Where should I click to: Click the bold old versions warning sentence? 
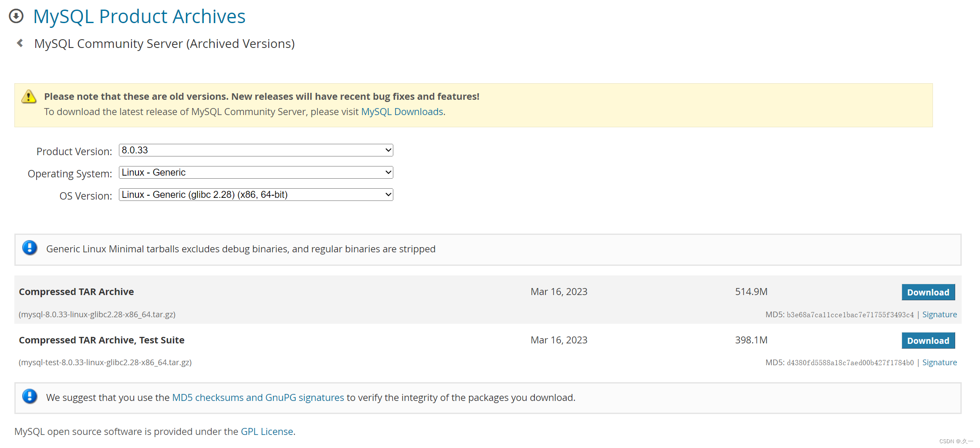[x=262, y=97]
